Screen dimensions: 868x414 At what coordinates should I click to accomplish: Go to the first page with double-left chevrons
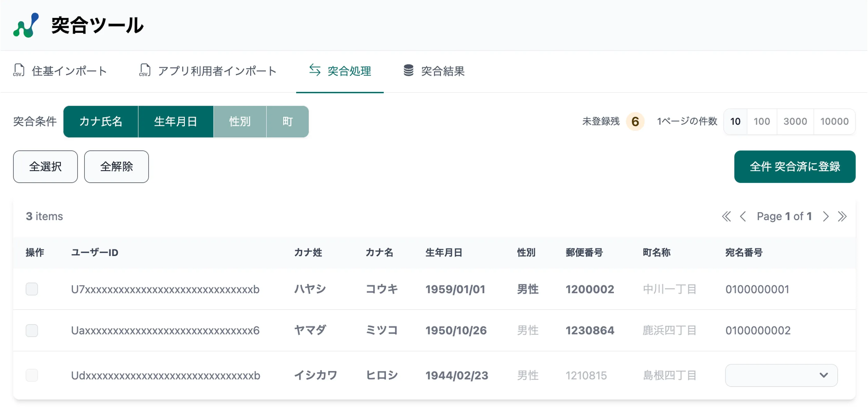tap(727, 216)
